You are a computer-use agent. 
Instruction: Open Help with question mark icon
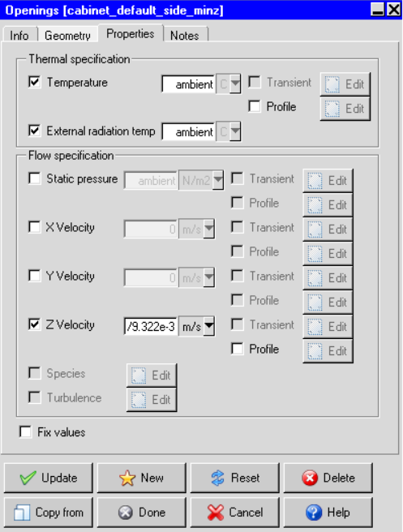pos(328,513)
